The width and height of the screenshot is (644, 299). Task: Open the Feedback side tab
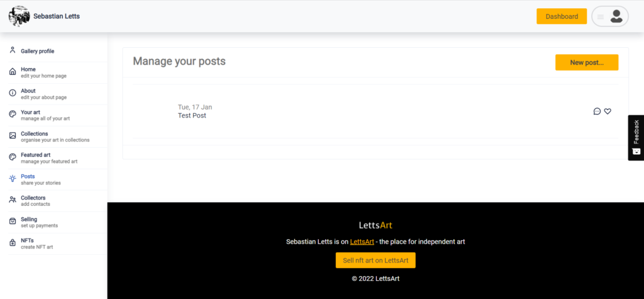tap(636, 137)
